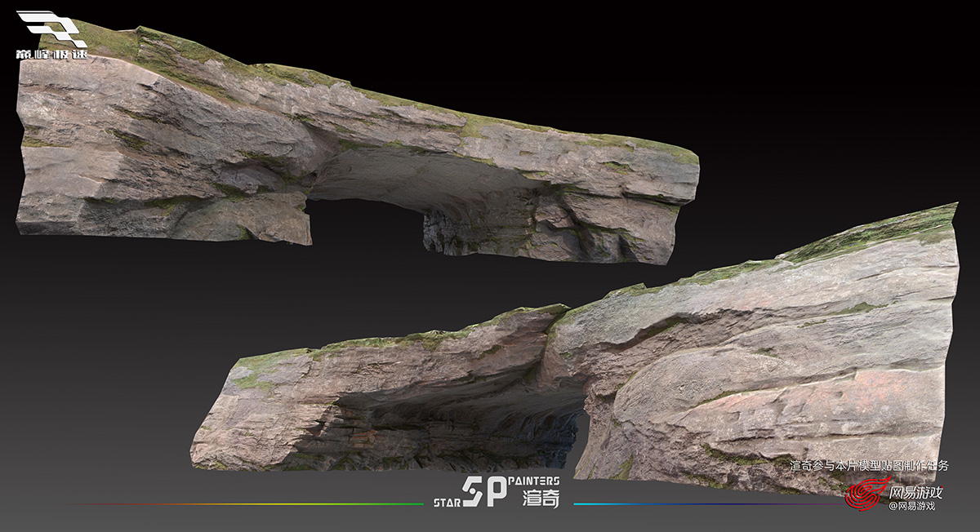Click the mossy top of the upper rock
This screenshot has width=980, height=532.
point(245,65)
